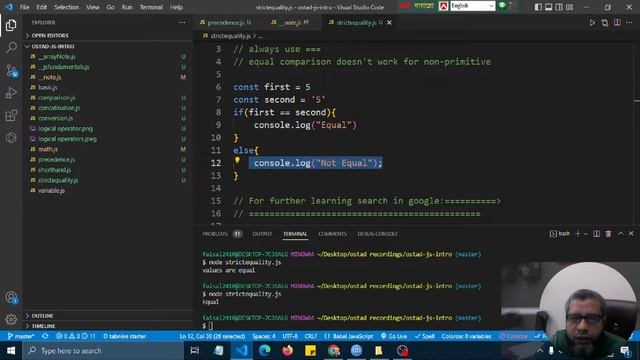640x360 pixels.
Task: Open changes icon in editor toolbar
Action: pos(604,23)
